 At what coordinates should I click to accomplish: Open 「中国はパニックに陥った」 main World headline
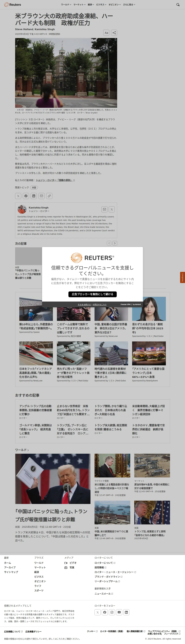tap(51, 515)
